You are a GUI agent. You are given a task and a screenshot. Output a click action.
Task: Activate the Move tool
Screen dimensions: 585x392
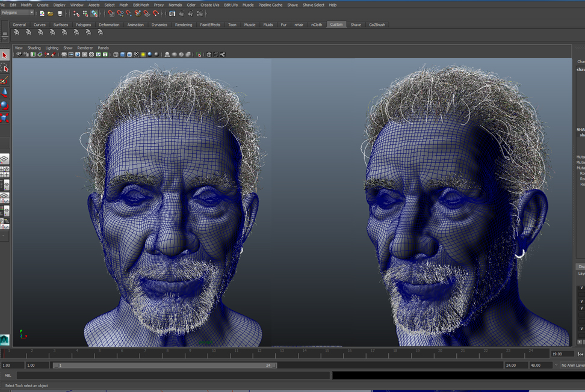click(x=4, y=93)
